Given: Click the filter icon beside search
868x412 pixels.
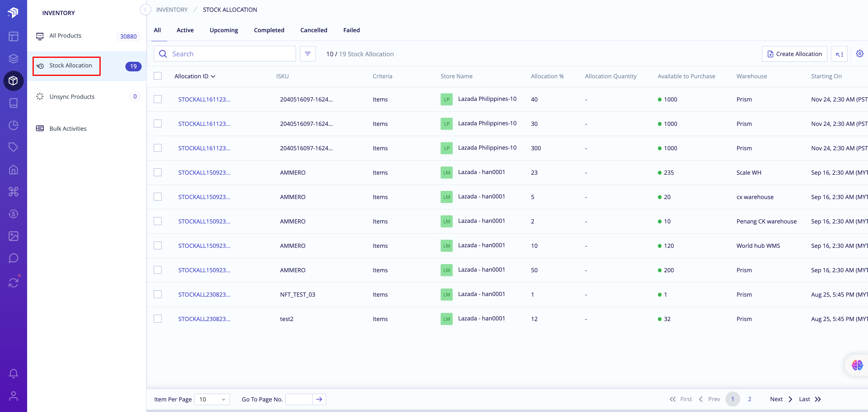Looking at the screenshot, I should pos(307,54).
